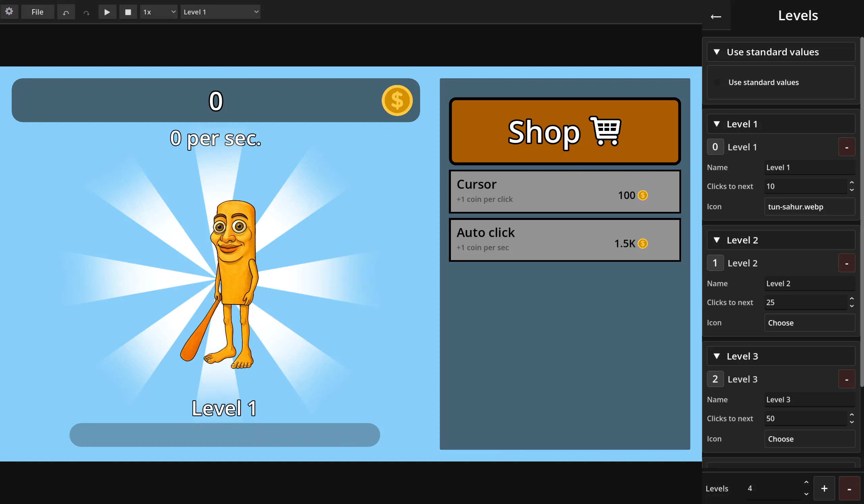Increase Level 3 Clicks to next value
Viewport: 864px width, 504px height.
pyautogui.click(x=852, y=415)
